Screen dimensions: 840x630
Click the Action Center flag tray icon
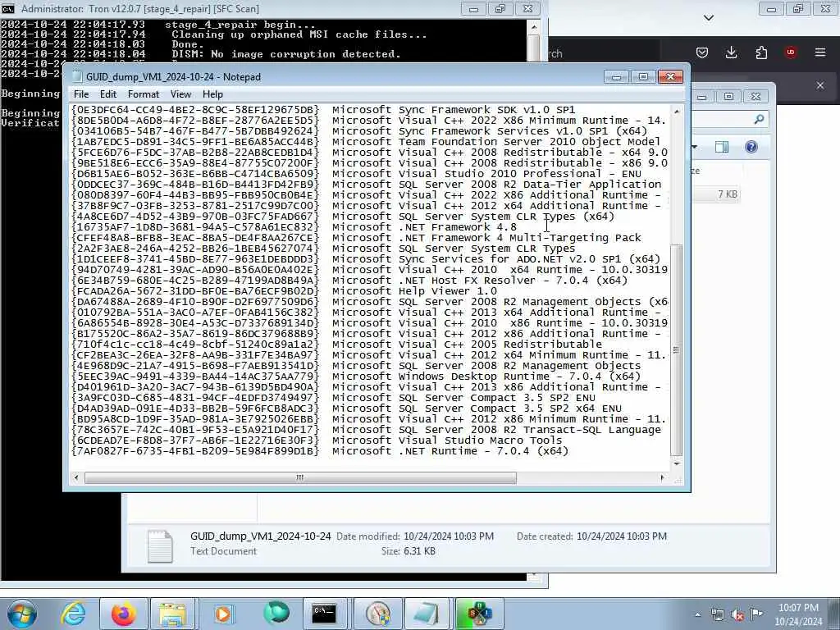[x=756, y=614]
